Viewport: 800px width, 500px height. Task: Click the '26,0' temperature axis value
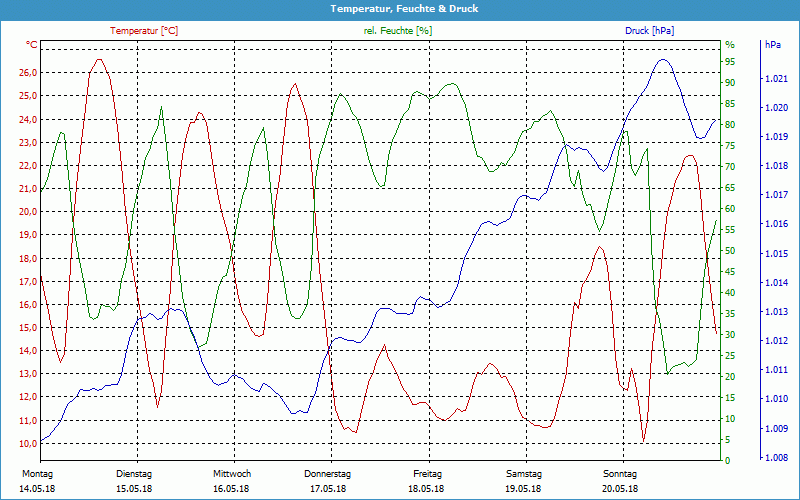click(x=28, y=72)
